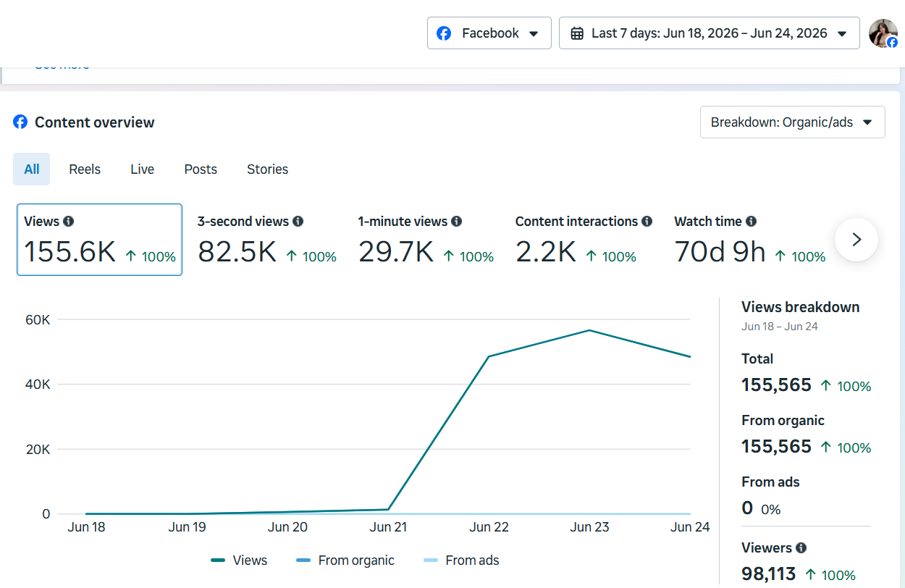Open the Breakdown: Organic/ads dropdown
Screen dimensions: 905x588
(x=792, y=122)
